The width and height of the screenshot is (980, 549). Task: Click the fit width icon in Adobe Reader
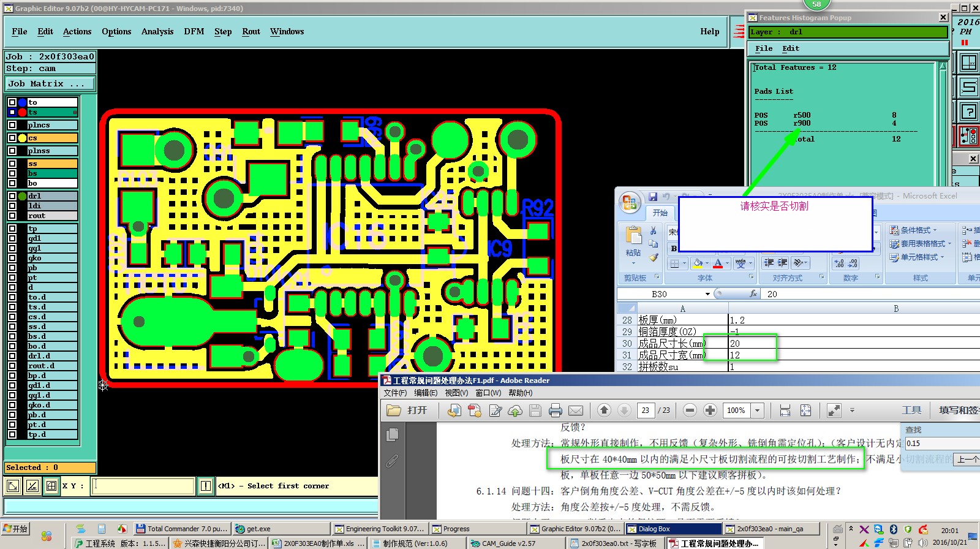point(785,411)
